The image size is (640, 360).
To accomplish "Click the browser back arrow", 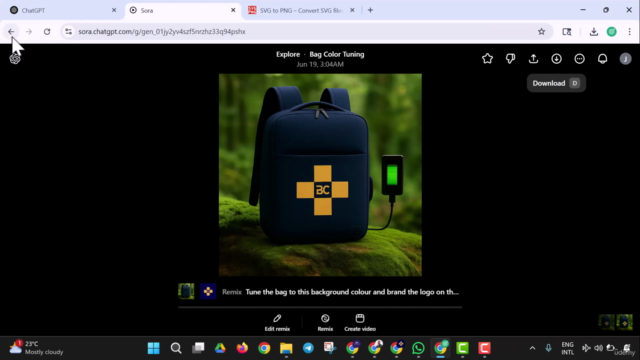I will tap(11, 31).
